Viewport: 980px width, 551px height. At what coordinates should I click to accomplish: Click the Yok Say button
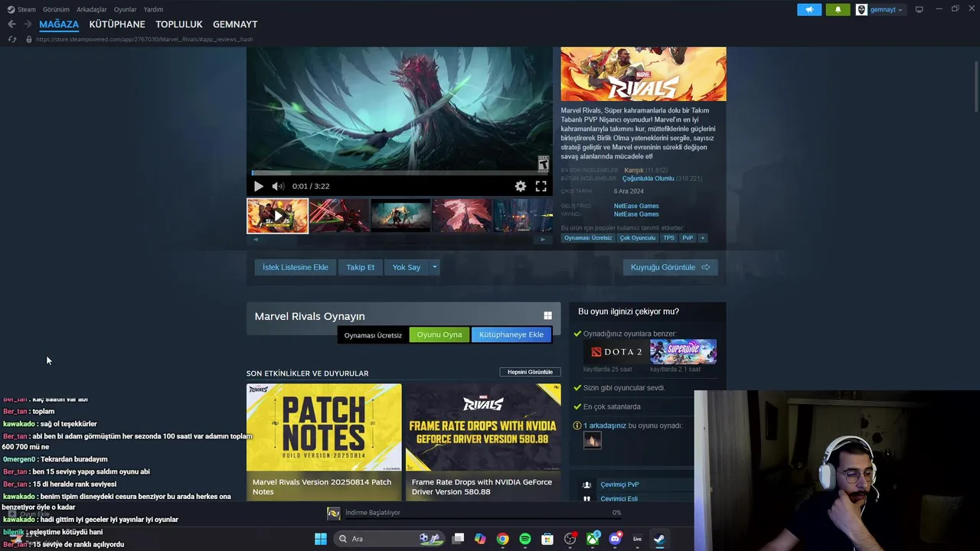[x=407, y=267]
